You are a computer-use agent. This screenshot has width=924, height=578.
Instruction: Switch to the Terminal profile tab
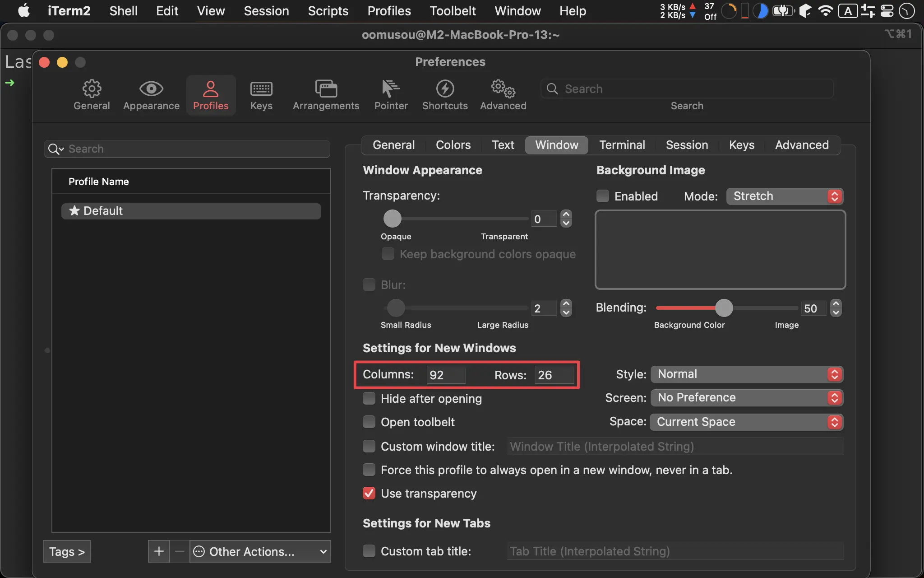click(622, 145)
